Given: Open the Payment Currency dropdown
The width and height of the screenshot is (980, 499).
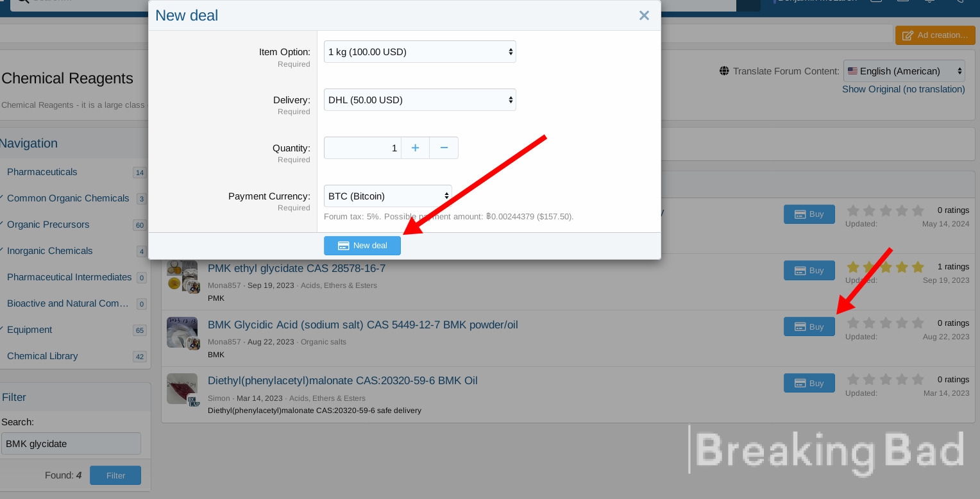Looking at the screenshot, I should click(387, 196).
